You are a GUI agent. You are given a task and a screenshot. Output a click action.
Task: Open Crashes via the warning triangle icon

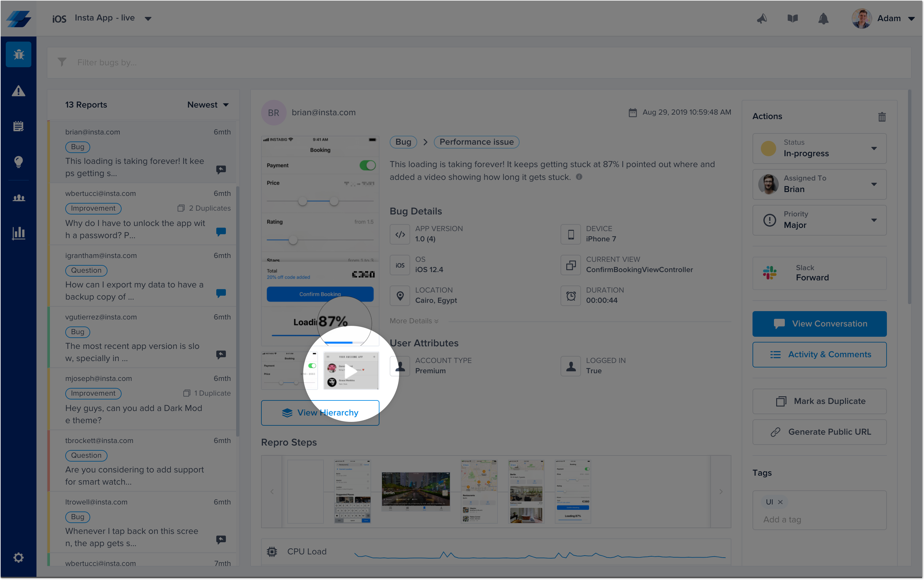19,91
